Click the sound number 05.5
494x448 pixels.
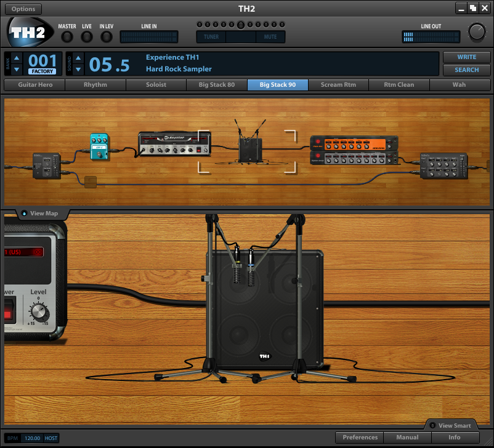coord(109,65)
